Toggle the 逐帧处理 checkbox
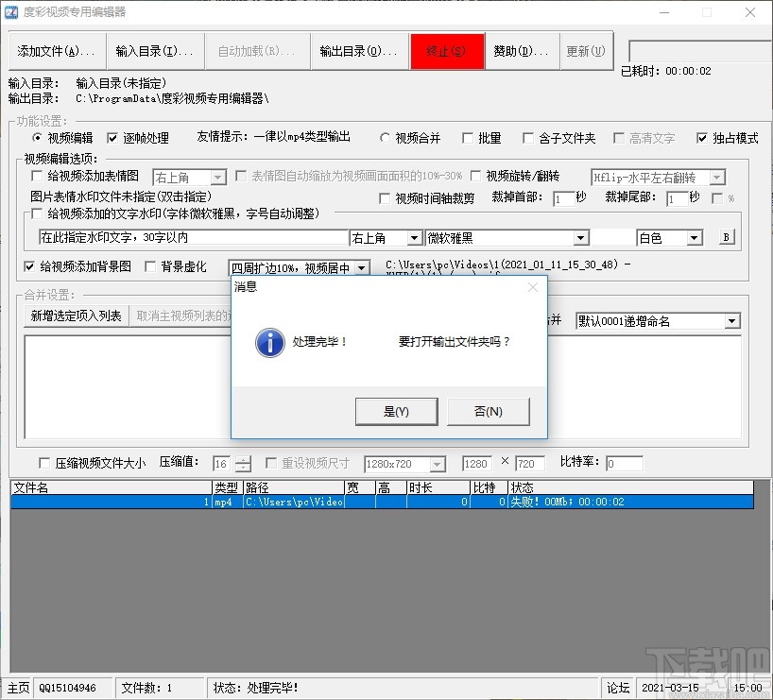 (113, 135)
